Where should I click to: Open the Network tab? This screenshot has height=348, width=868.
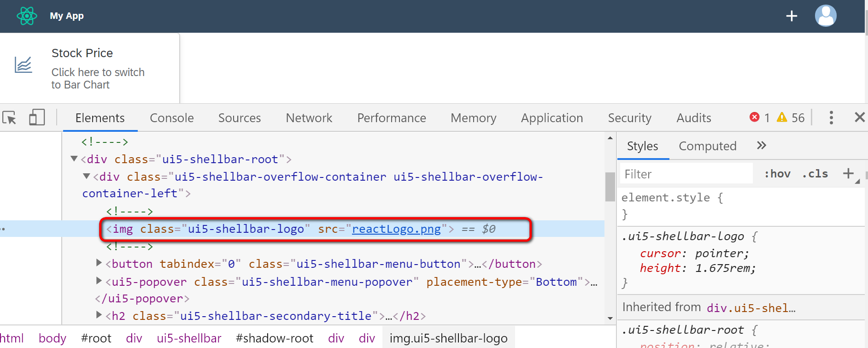309,118
